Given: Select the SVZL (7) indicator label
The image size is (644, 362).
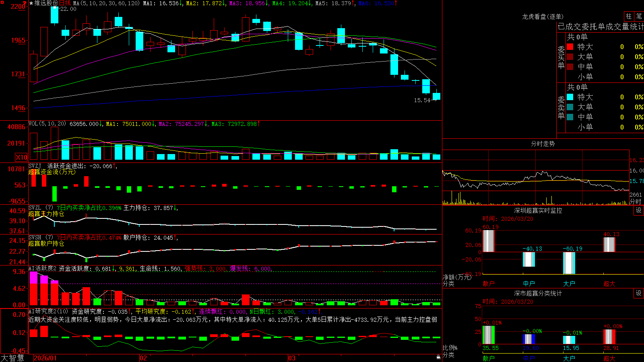Looking at the screenshot, I should (x=41, y=208).
